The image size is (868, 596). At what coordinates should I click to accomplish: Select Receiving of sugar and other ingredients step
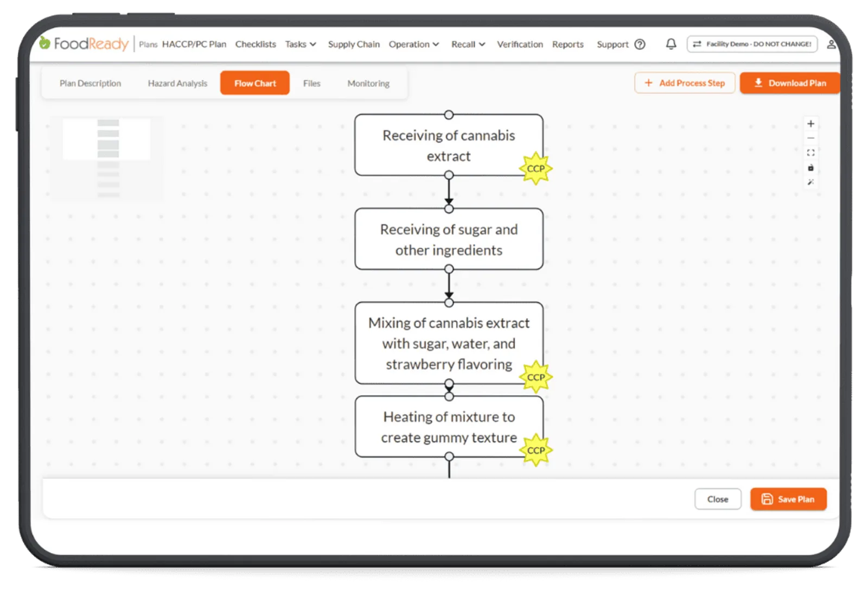point(449,239)
